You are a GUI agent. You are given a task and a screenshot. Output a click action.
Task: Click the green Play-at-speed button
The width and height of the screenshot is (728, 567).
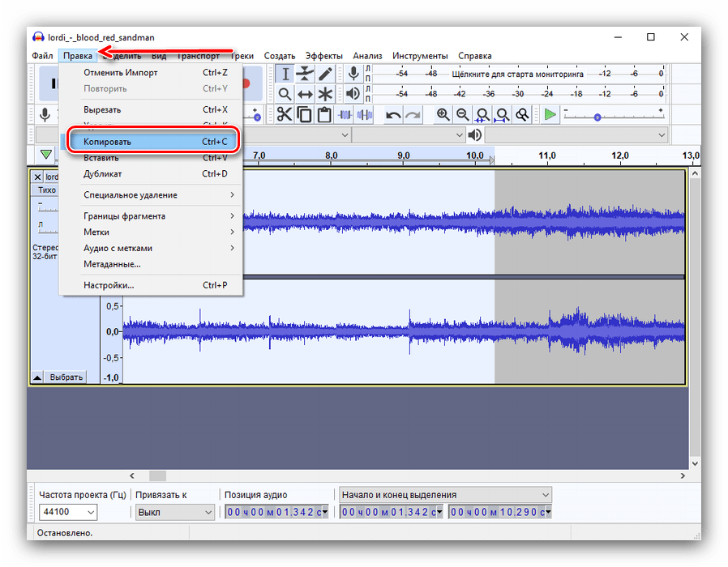click(x=550, y=114)
